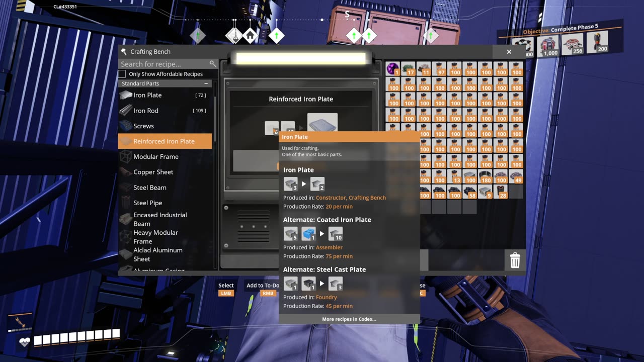Choose the Screws recipe
The height and width of the screenshot is (362, 644).
pos(165,126)
